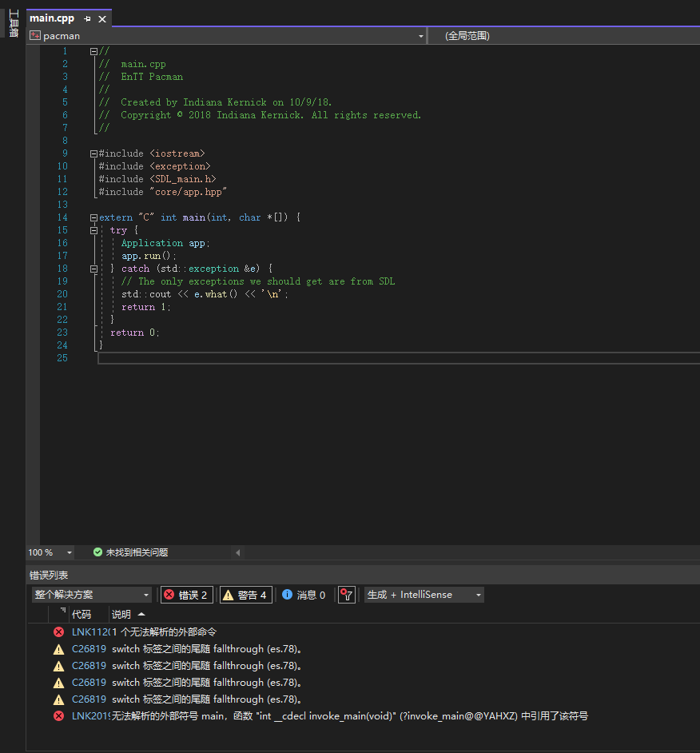
Task: Click the std::cout << e.what() line
Action: tap(205, 294)
